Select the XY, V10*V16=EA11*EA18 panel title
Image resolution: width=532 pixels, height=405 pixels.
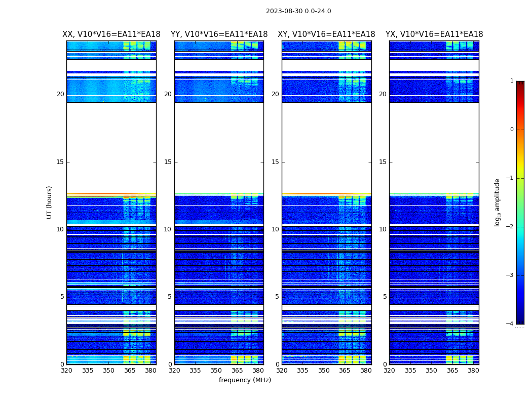pyautogui.click(x=326, y=34)
